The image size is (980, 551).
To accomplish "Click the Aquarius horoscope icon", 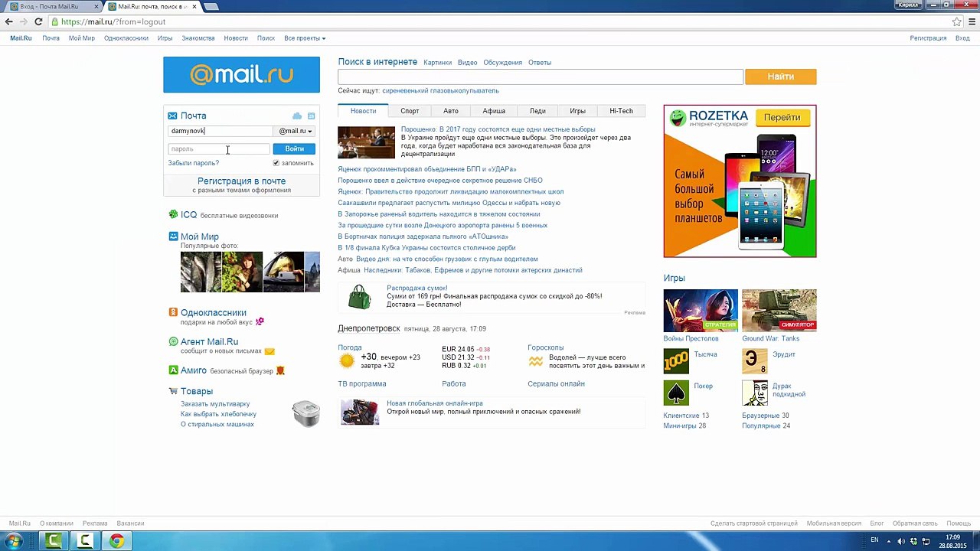I will pyautogui.click(x=535, y=361).
